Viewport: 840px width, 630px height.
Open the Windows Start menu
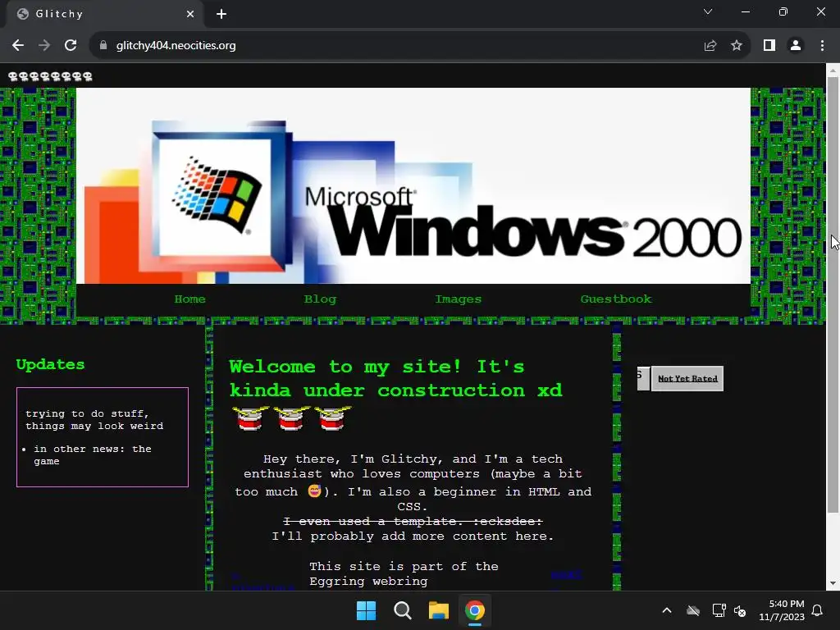click(367, 610)
